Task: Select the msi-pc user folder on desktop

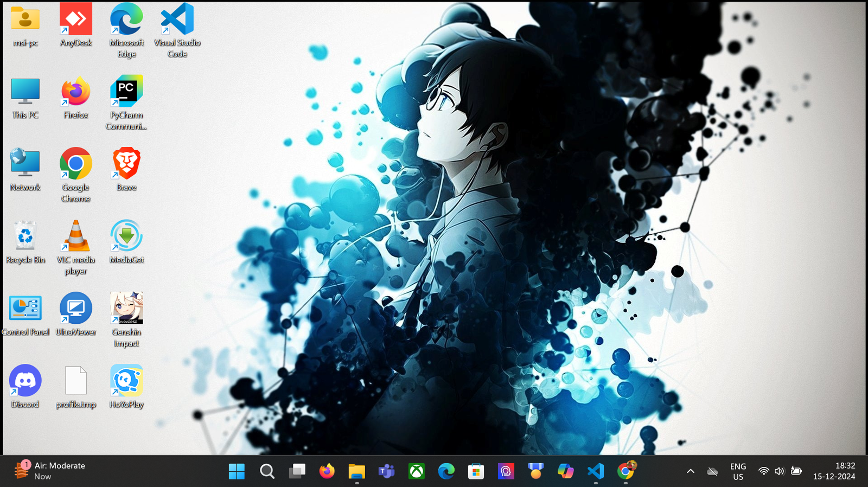Action: [x=25, y=27]
